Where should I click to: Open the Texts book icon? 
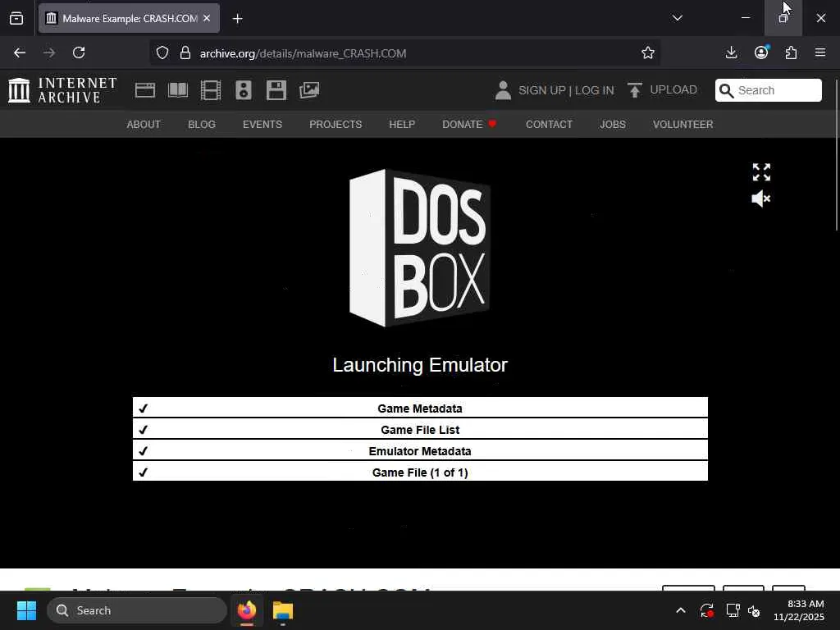178,90
